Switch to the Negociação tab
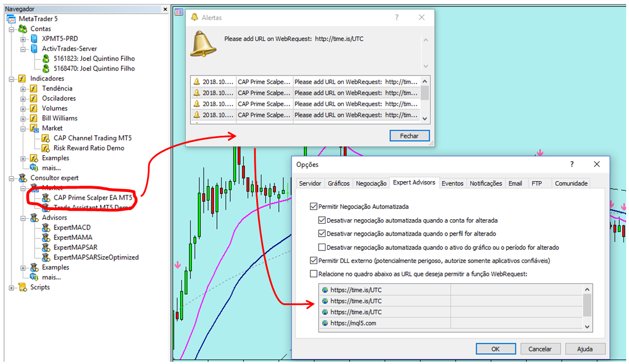 tap(371, 183)
